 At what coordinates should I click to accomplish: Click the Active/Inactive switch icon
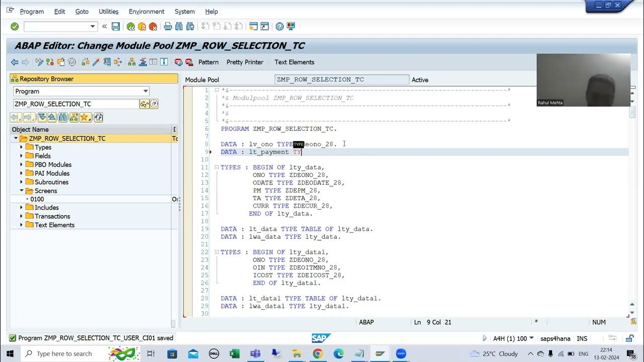click(50, 62)
